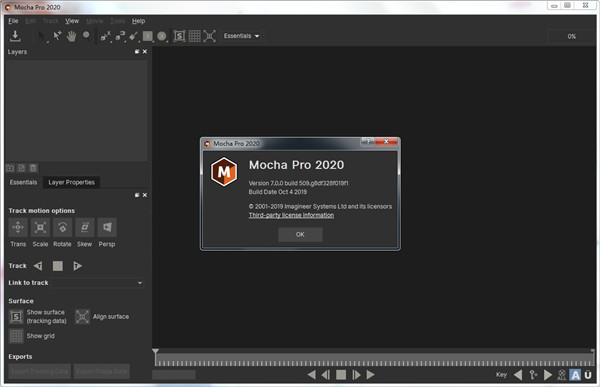Toggle the Autokey A button
600x387 pixels.
click(x=575, y=375)
